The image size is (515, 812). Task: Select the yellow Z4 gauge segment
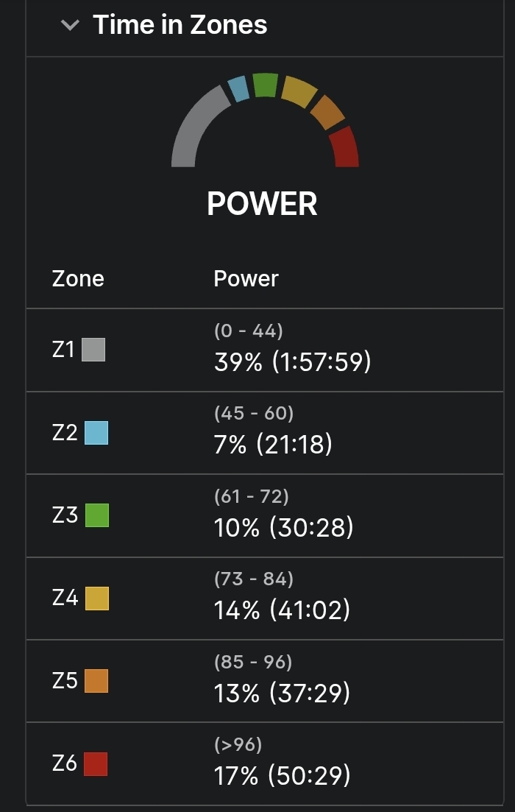(x=298, y=91)
